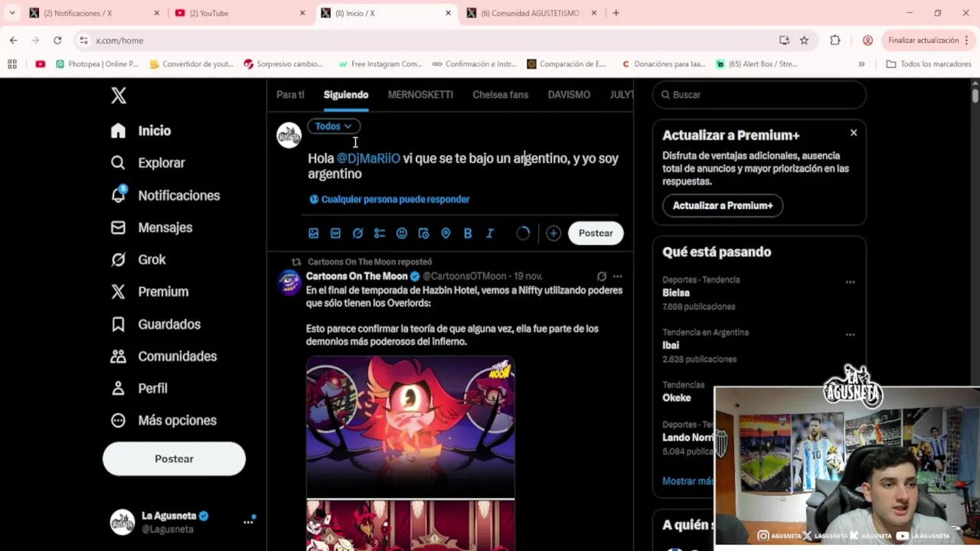Go to Inicio in the sidebar
The height and width of the screenshot is (551, 980).
click(x=141, y=131)
